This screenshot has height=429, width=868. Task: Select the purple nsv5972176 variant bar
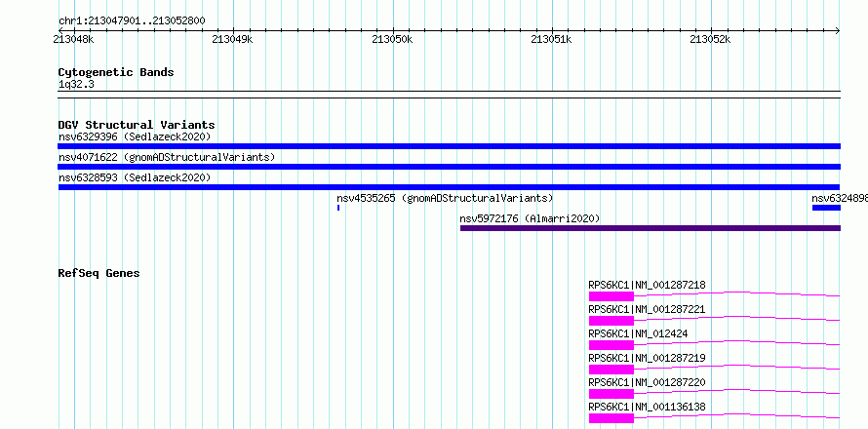[650, 228]
